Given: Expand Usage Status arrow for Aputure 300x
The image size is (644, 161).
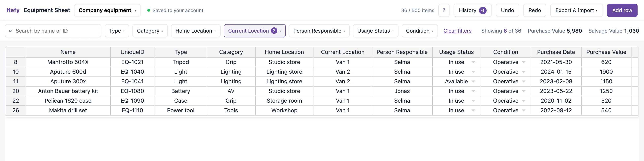Looking at the screenshot, I should (x=473, y=82).
